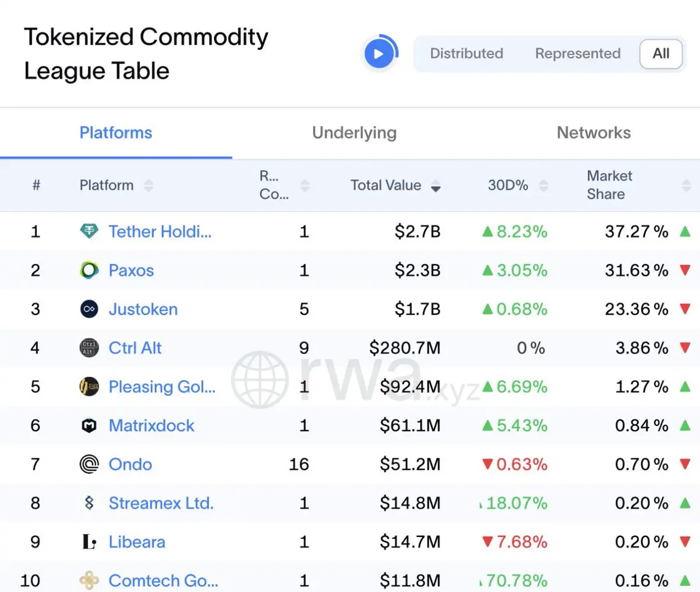Click the Pleasing Gold logo icon
The image size is (700, 592).
tap(89, 386)
